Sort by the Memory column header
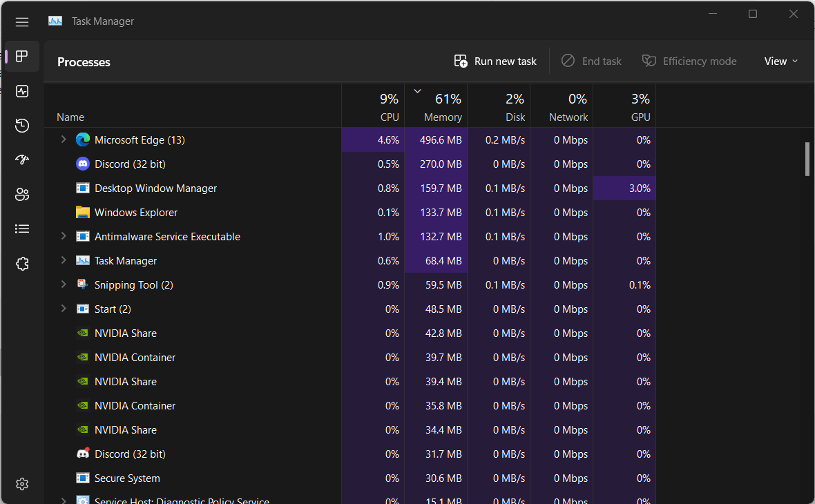The image size is (815, 504). pyautogui.click(x=436, y=106)
